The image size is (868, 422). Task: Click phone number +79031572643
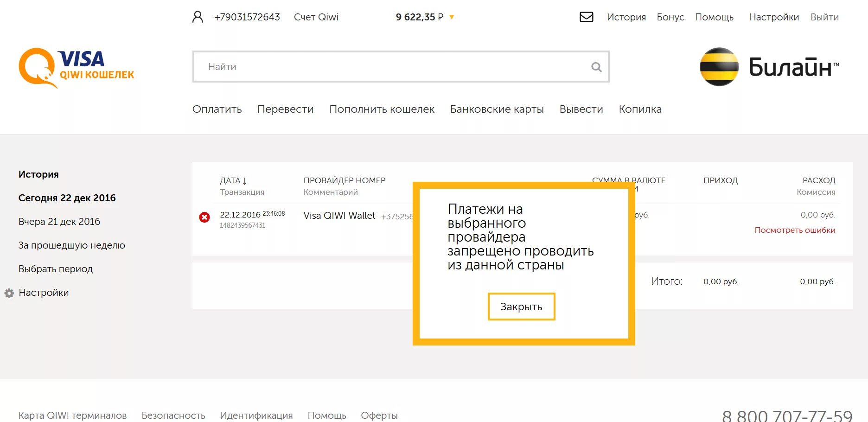247,17
